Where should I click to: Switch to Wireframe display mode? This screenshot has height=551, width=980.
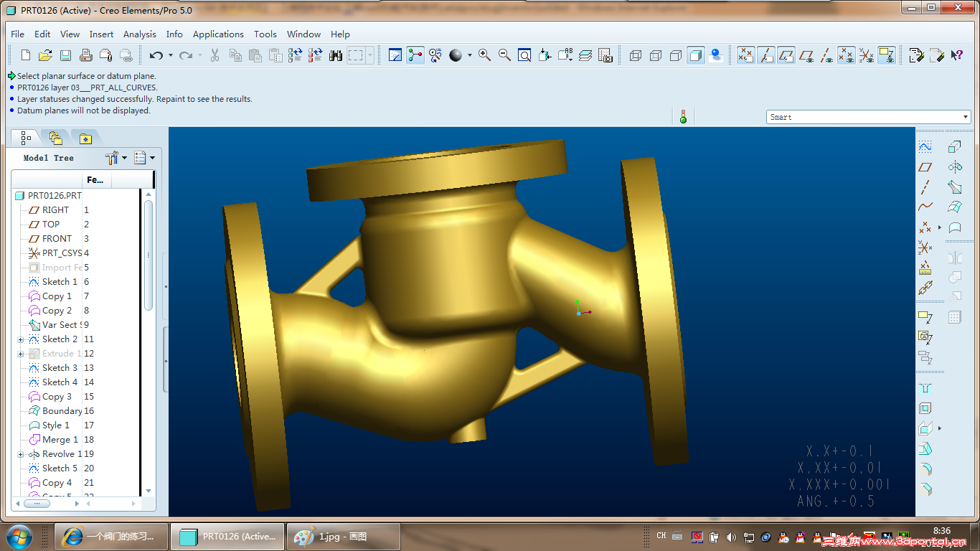pyautogui.click(x=636, y=55)
